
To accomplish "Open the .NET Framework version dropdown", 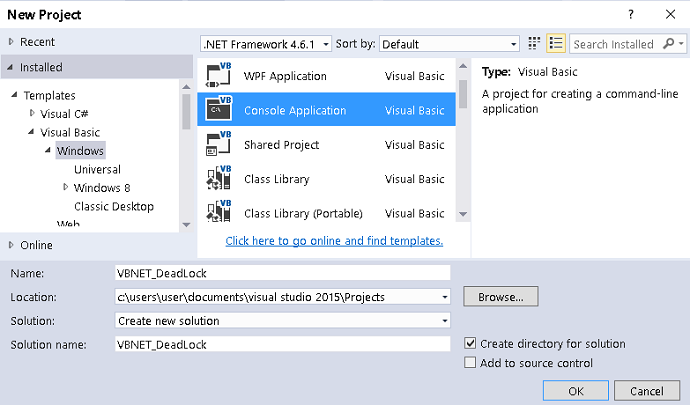I will pos(266,44).
